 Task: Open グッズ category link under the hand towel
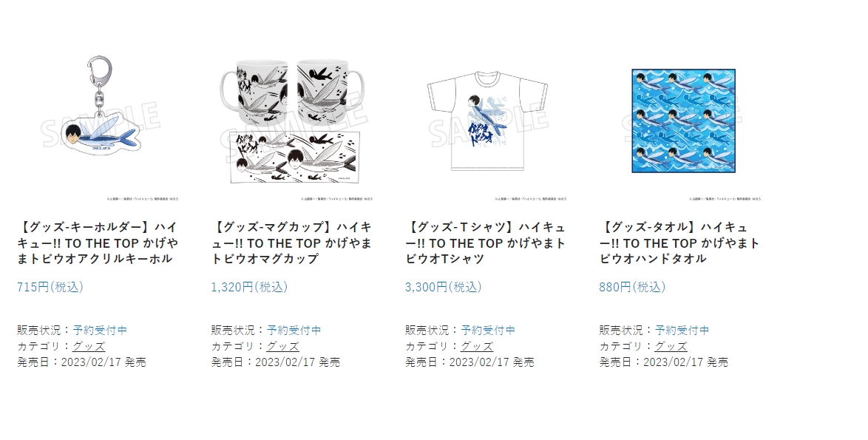(x=671, y=347)
